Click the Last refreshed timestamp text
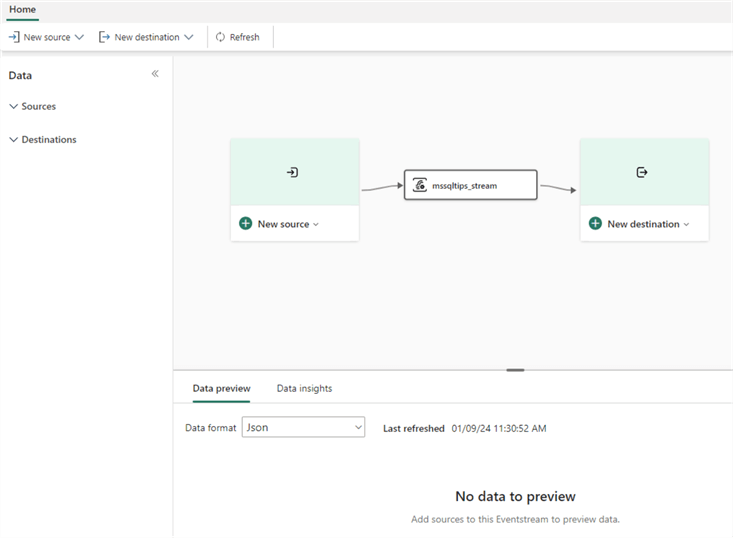 (499, 428)
